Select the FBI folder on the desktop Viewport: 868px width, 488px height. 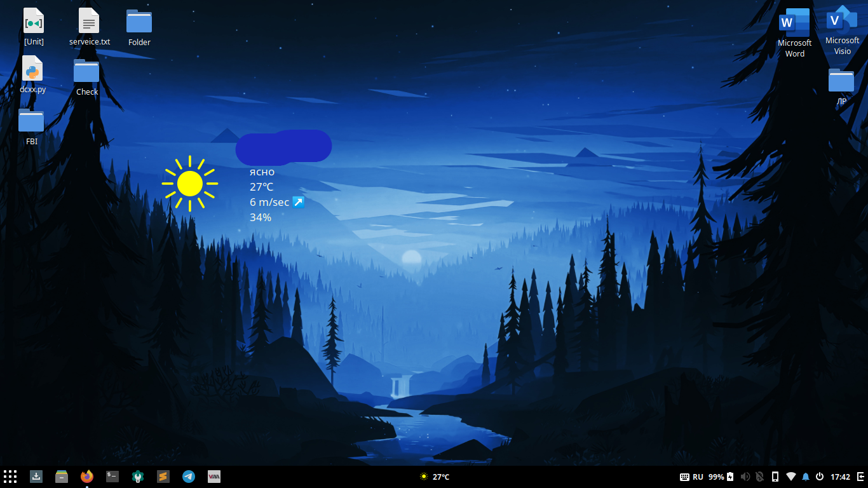[31, 126]
